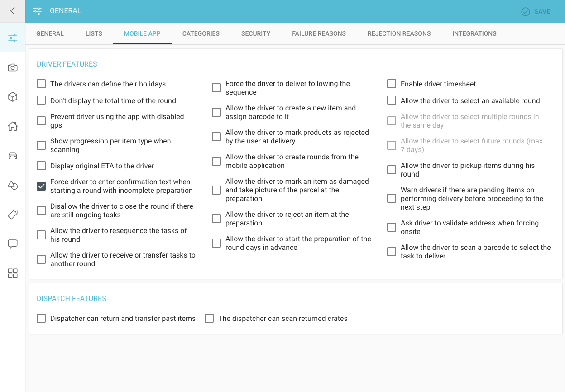
Task: Go to the Integrations tab
Action: (x=474, y=33)
